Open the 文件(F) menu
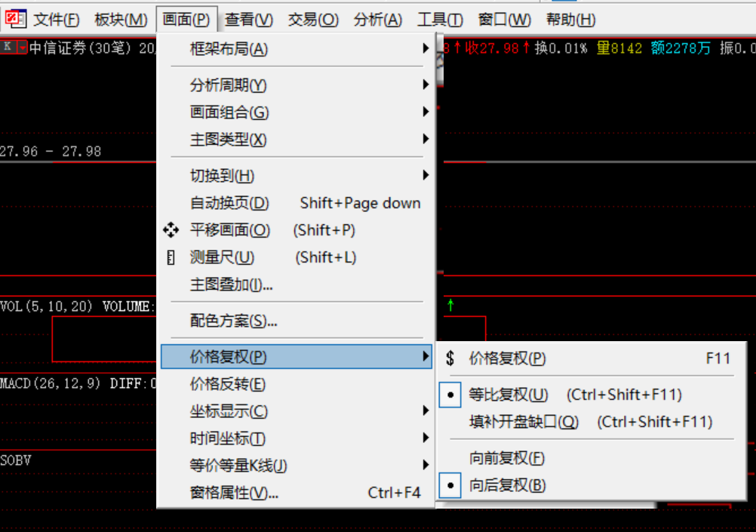This screenshot has height=532, width=756. (57, 20)
